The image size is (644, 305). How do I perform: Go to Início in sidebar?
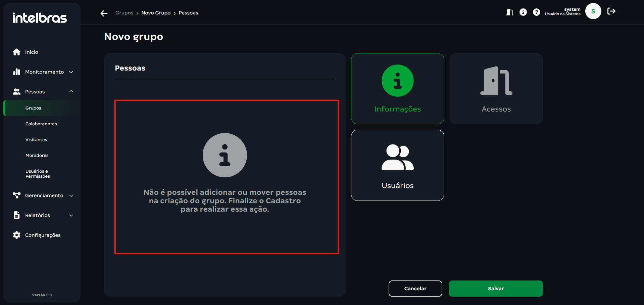(x=32, y=52)
